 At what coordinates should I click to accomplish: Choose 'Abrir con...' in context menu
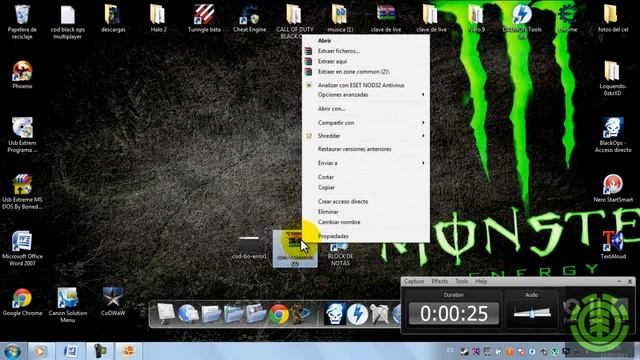tap(365, 109)
